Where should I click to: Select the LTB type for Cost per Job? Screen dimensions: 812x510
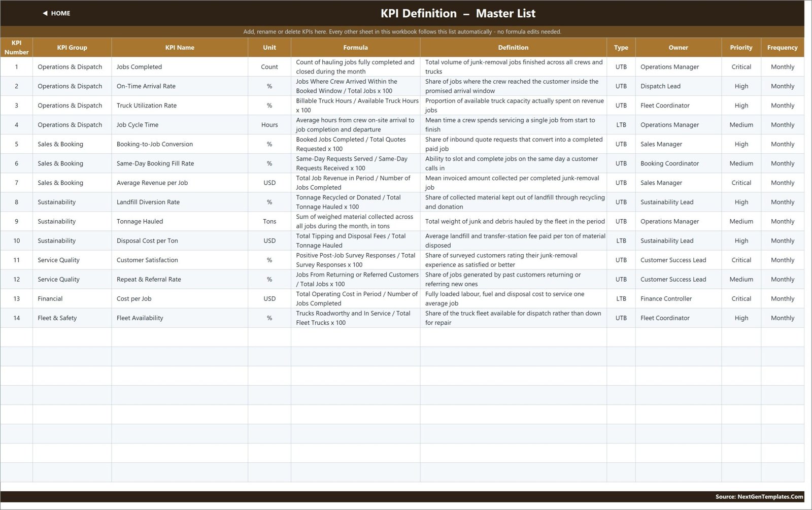[621, 298]
